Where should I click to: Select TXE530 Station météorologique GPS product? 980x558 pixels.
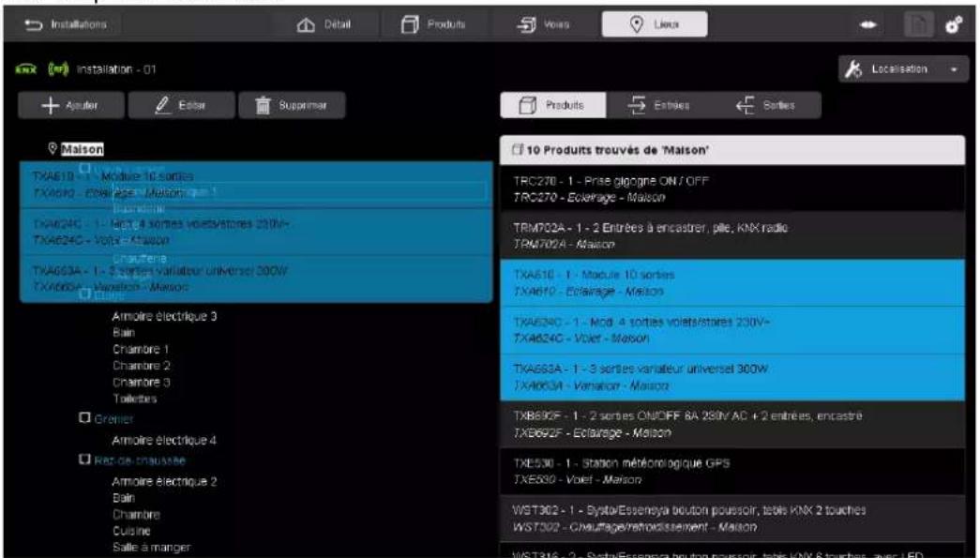coord(732,471)
